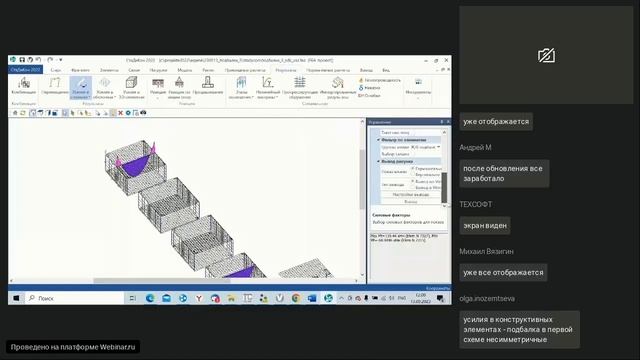Open Google Chrome from the taskbar
640x360 pixels.
tap(296, 298)
